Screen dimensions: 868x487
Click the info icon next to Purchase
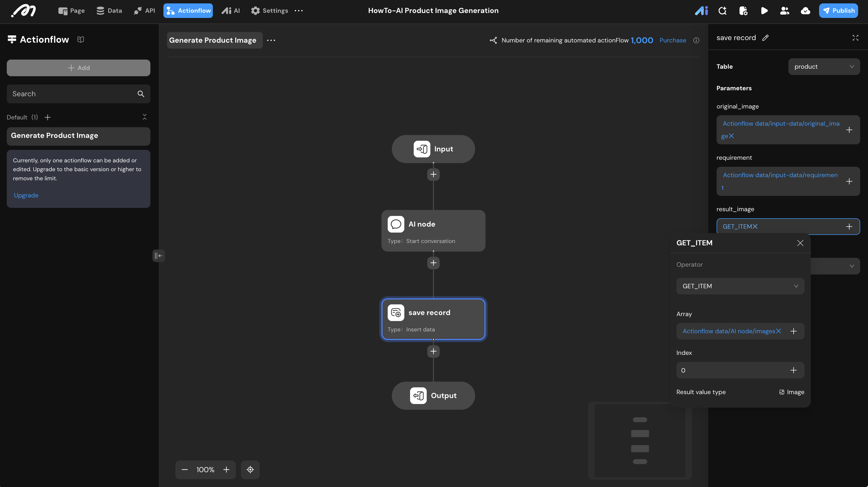(x=696, y=40)
